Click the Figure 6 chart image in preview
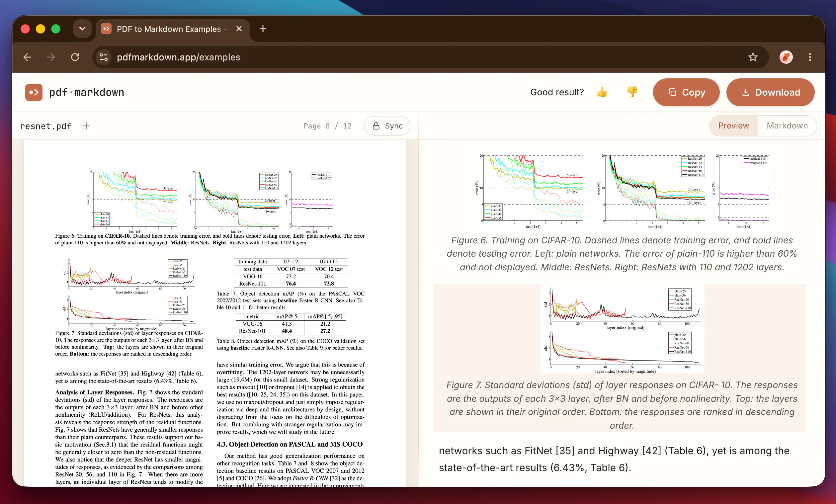This screenshot has width=836, height=504. (622, 191)
